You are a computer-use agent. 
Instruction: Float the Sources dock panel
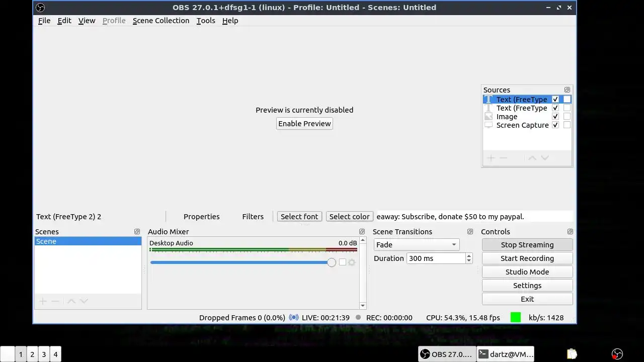point(567,90)
